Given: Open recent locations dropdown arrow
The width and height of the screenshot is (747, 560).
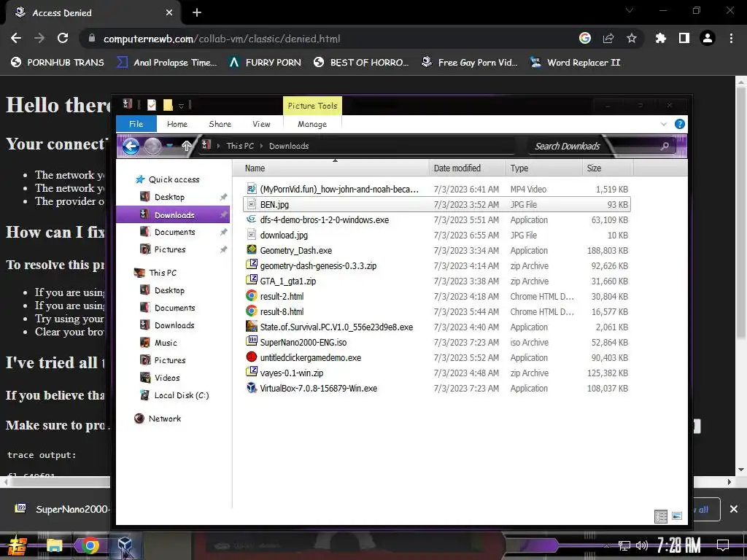Looking at the screenshot, I should click(169, 146).
